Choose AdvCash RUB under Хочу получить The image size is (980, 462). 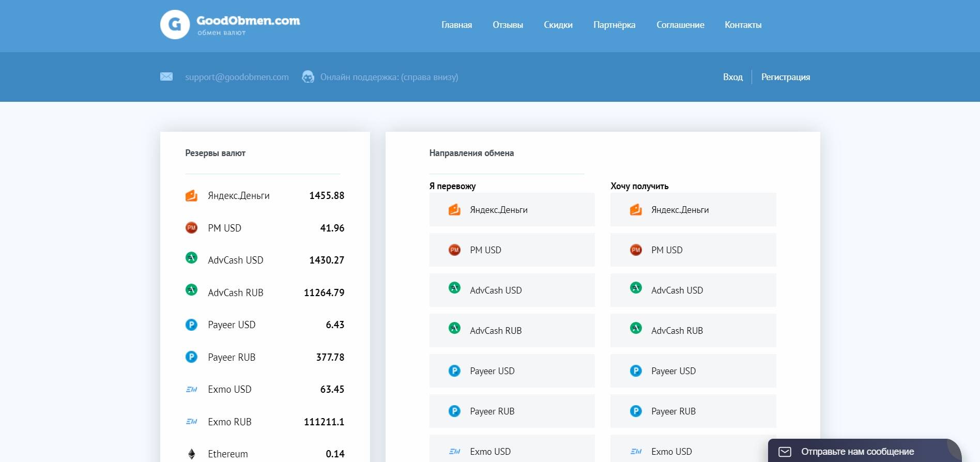693,330
